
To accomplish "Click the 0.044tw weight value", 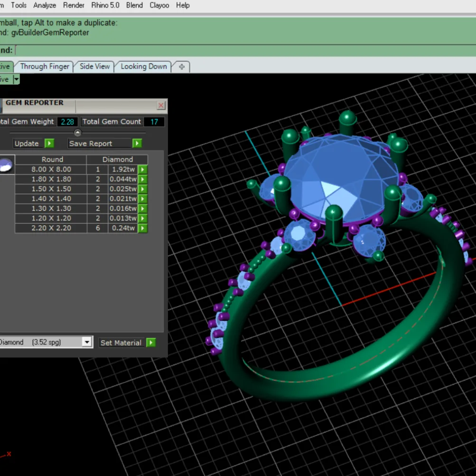I will click(x=123, y=179).
